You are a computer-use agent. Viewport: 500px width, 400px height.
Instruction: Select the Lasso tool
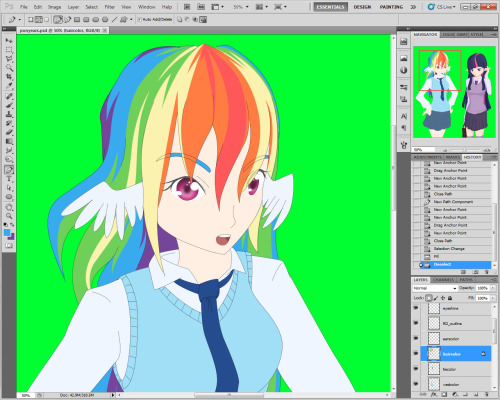(x=9, y=59)
